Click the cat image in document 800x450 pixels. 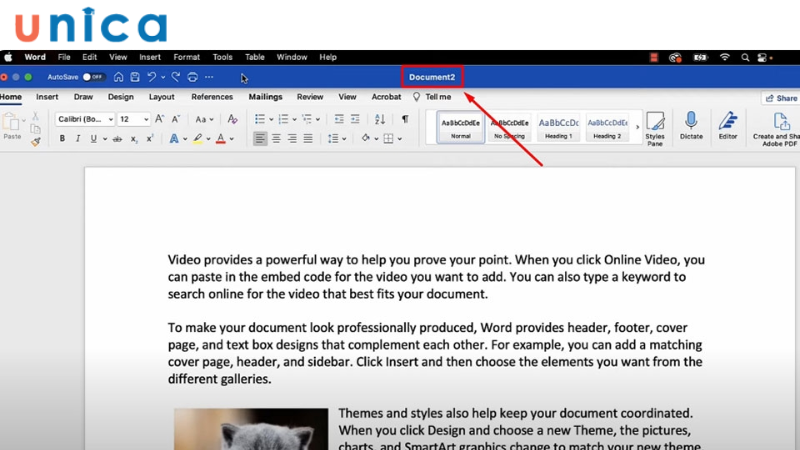[251, 429]
